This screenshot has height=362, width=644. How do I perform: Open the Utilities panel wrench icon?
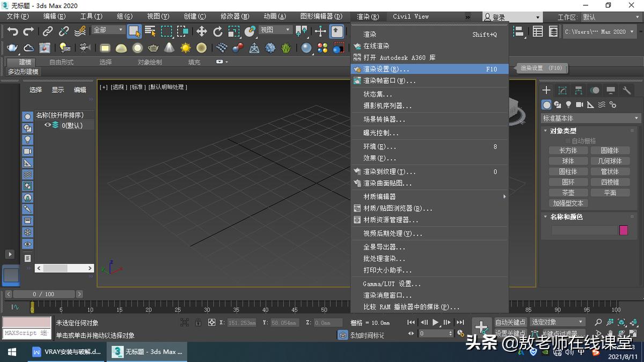pos(627,90)
